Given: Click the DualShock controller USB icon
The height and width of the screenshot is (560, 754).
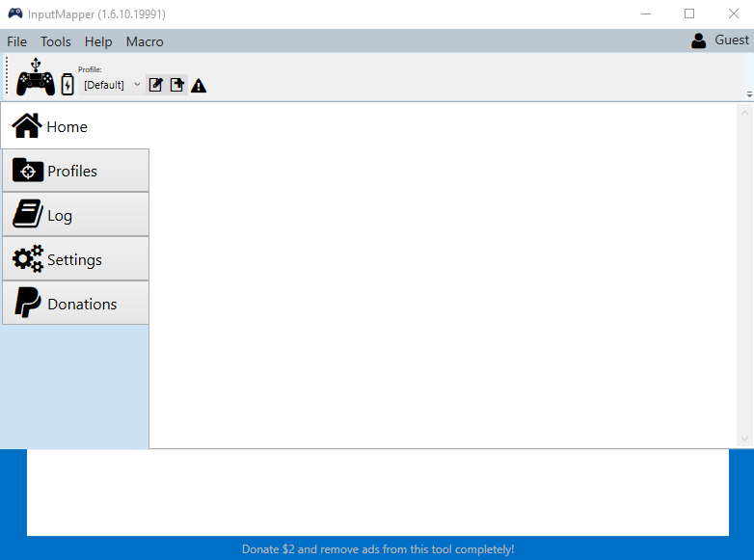Looking at the screenshot, I should pos(36,77).
